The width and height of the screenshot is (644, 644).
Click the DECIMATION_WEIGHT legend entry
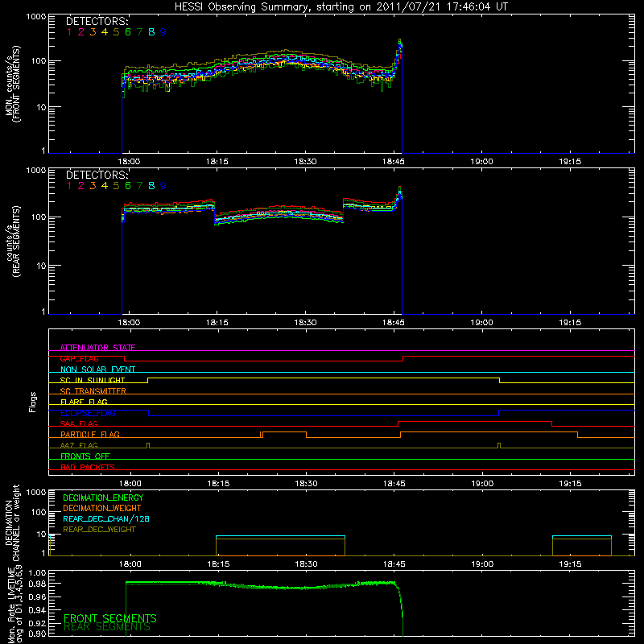tap(102, 509)
